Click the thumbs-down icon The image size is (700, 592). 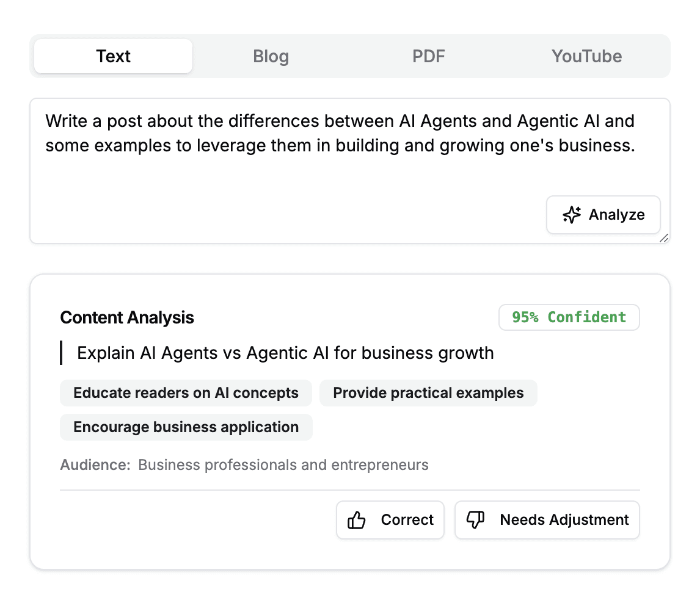[475, 520]
